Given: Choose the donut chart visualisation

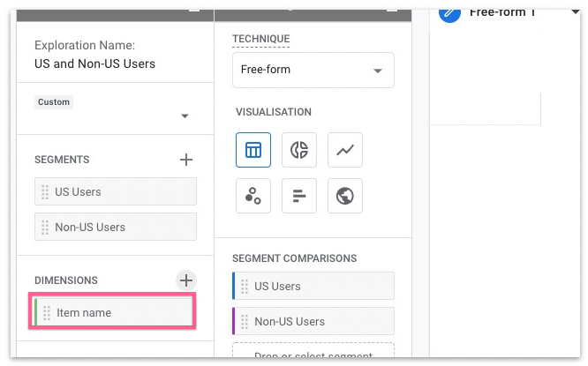Looking at the screenshot, I should [299, 150].
